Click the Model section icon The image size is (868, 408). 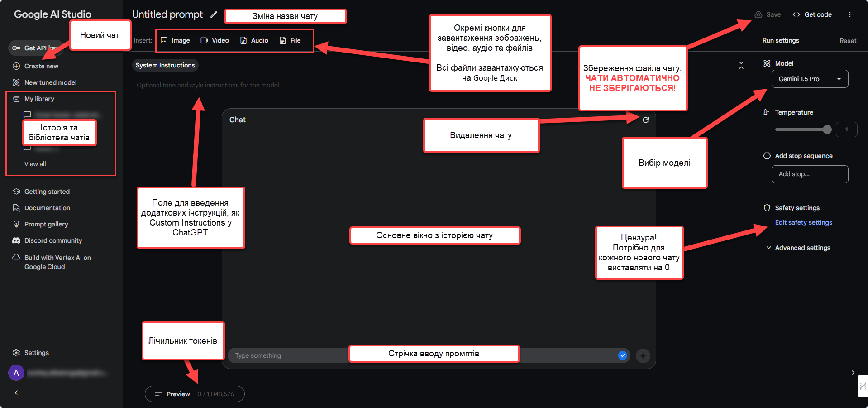767,63
